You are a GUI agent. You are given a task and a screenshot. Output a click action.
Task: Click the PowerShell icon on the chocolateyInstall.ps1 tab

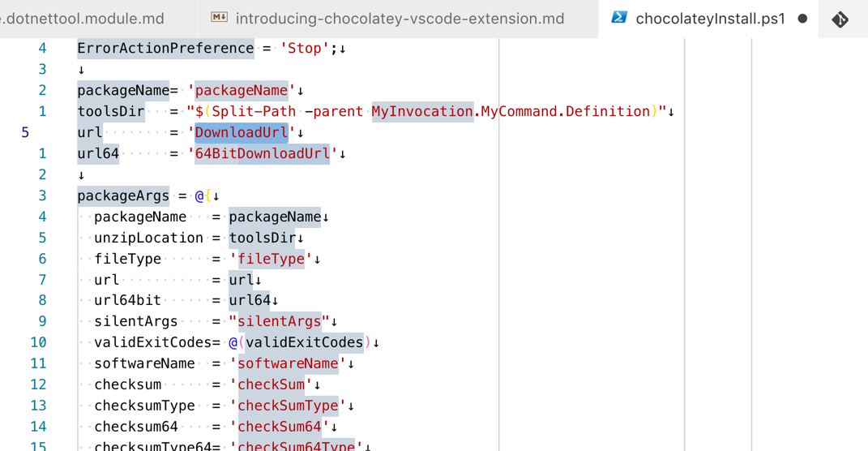(619, 18)
